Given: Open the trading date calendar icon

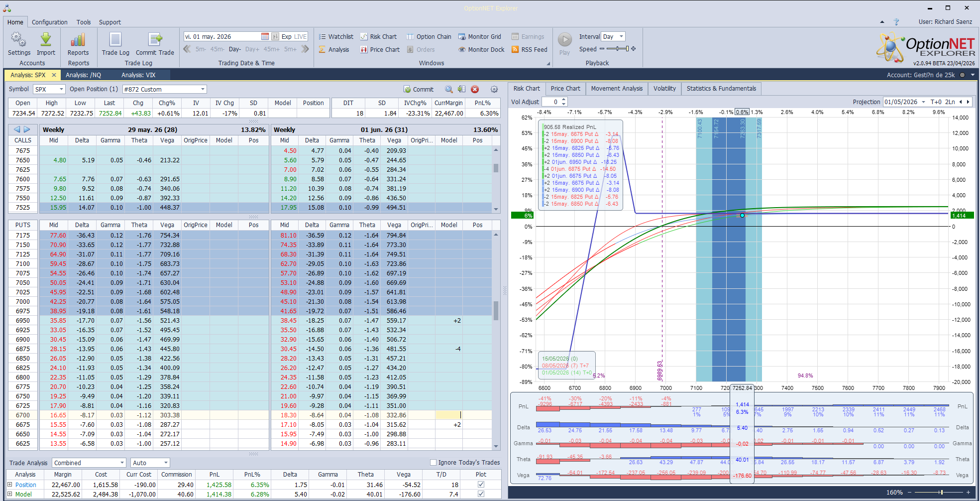Looking at the screenshot, I should (265, 36).
